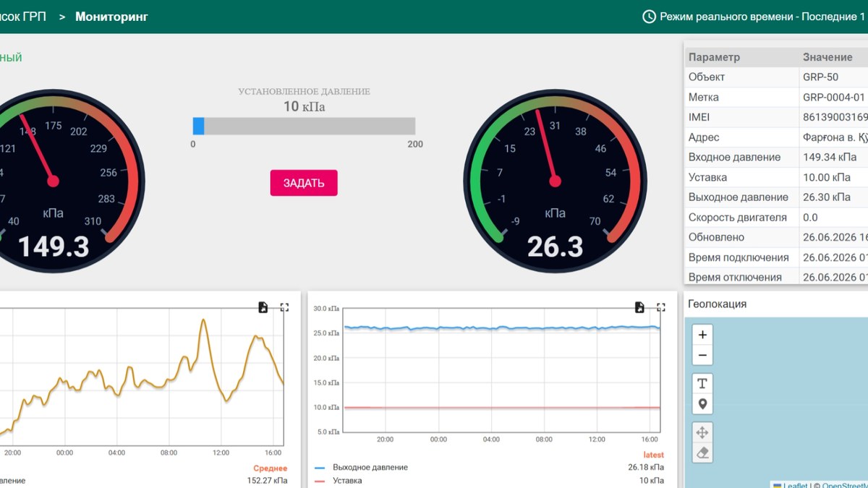Choose the move tool on the map
The image size is (868, 488).
click(702, 432)
